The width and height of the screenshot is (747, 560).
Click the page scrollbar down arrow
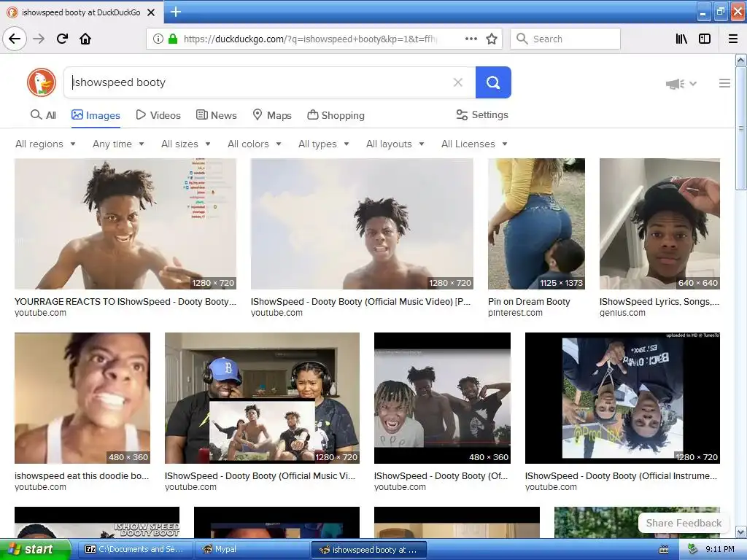741,532
